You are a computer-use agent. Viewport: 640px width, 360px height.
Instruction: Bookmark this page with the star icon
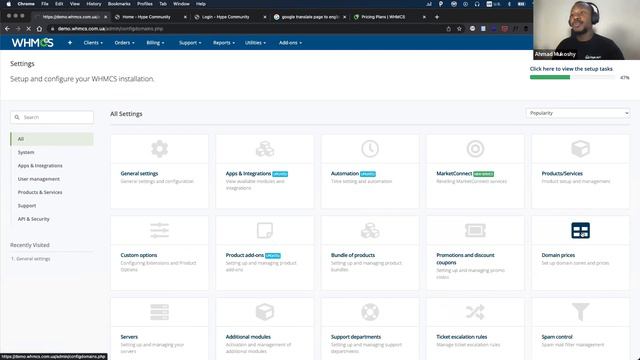[x=459, y=29]
